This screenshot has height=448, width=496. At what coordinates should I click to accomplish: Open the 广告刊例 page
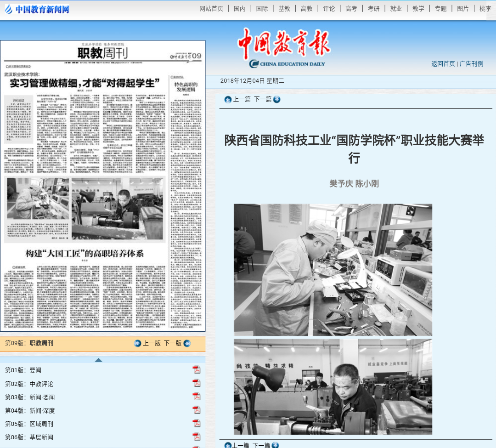pyautogui.click(x=470, y=64)
